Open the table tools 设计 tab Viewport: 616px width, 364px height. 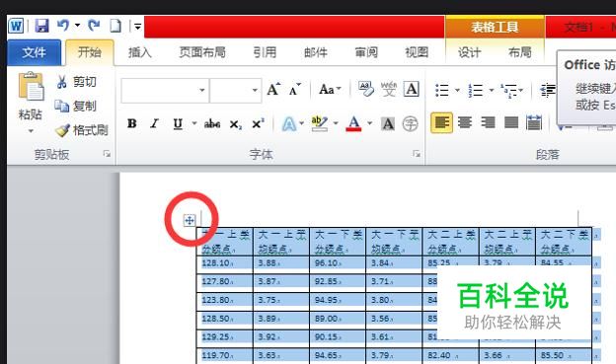click(470, 52)
